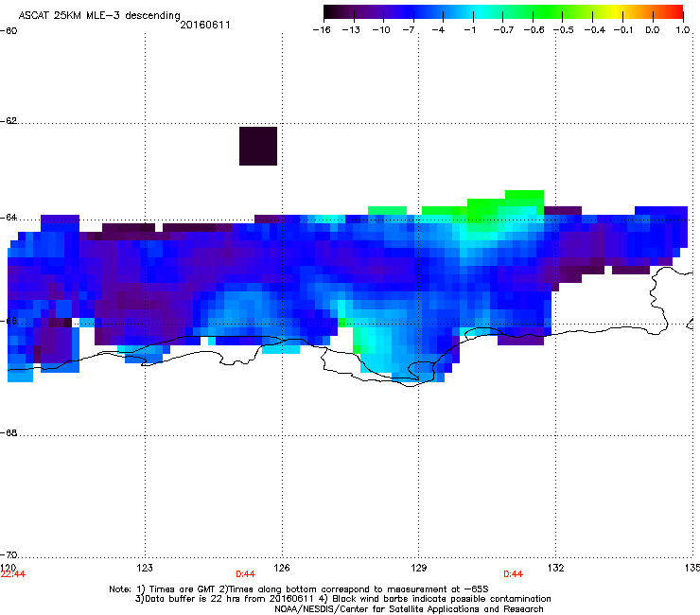Click the -7 color scale label
The height and width of the screenshot is (615, 700).
point(409,30)
